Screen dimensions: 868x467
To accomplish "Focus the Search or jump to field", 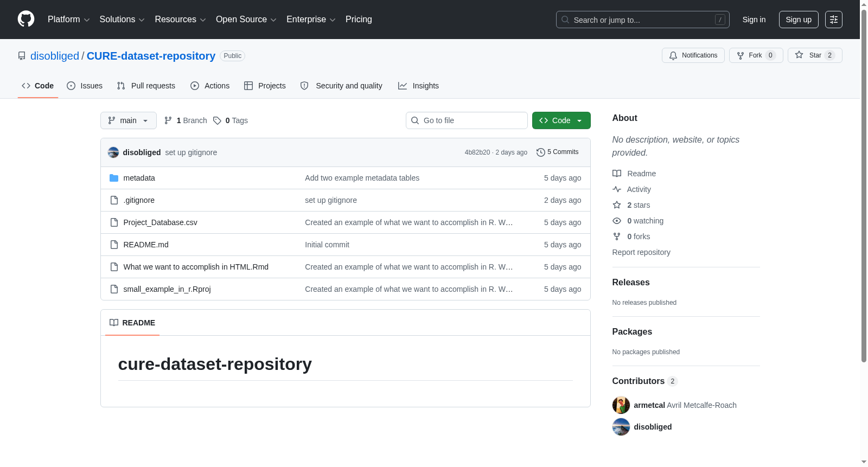I will coord(643,20).
